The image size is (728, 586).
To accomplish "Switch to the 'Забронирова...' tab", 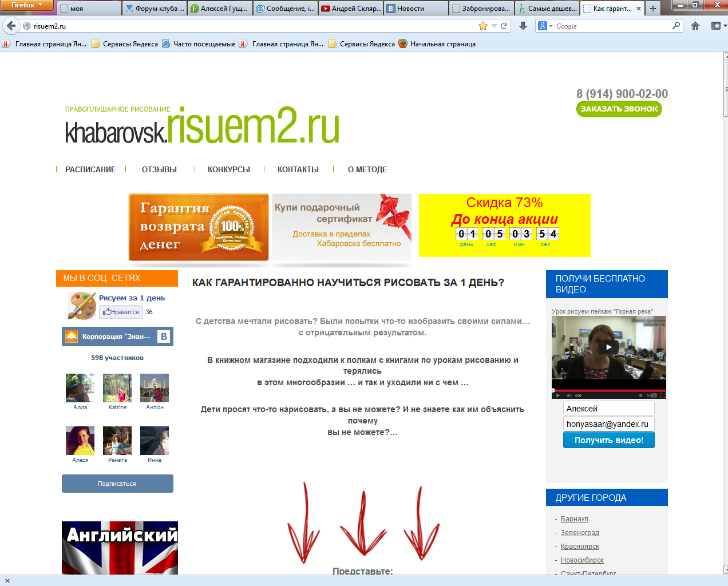I will (x=482, y=9).
